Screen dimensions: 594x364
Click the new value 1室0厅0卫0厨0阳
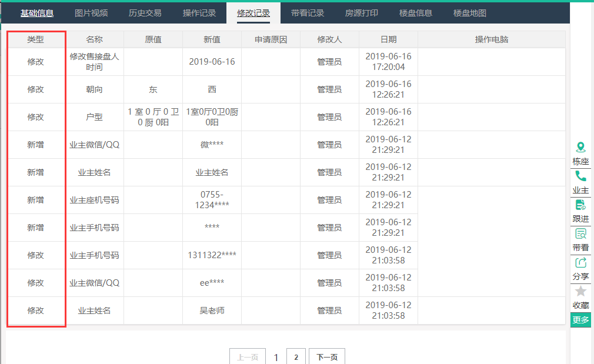point(212,117)
